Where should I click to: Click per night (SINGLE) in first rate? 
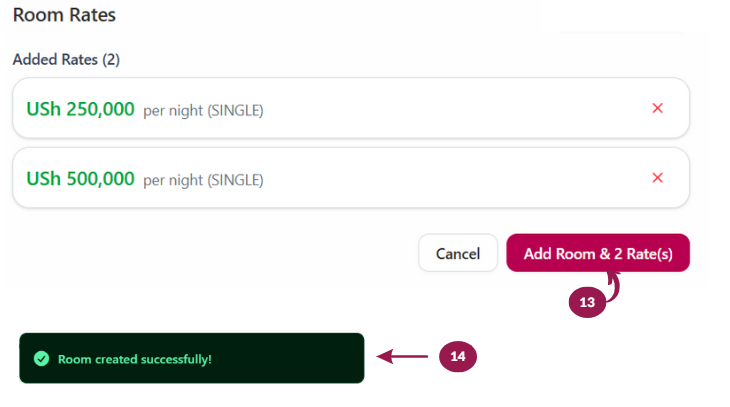pos(203,110)
